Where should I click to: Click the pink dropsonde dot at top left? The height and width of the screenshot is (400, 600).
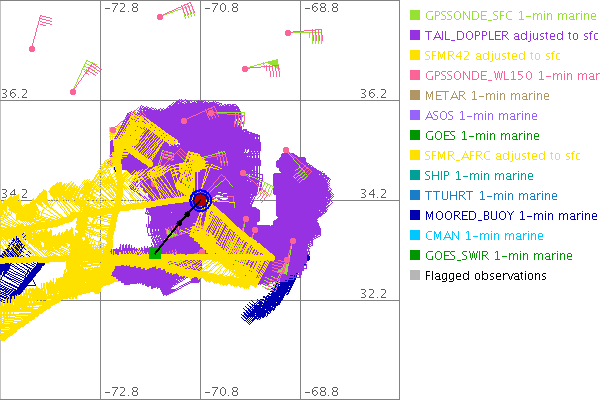tap(33, 48)
